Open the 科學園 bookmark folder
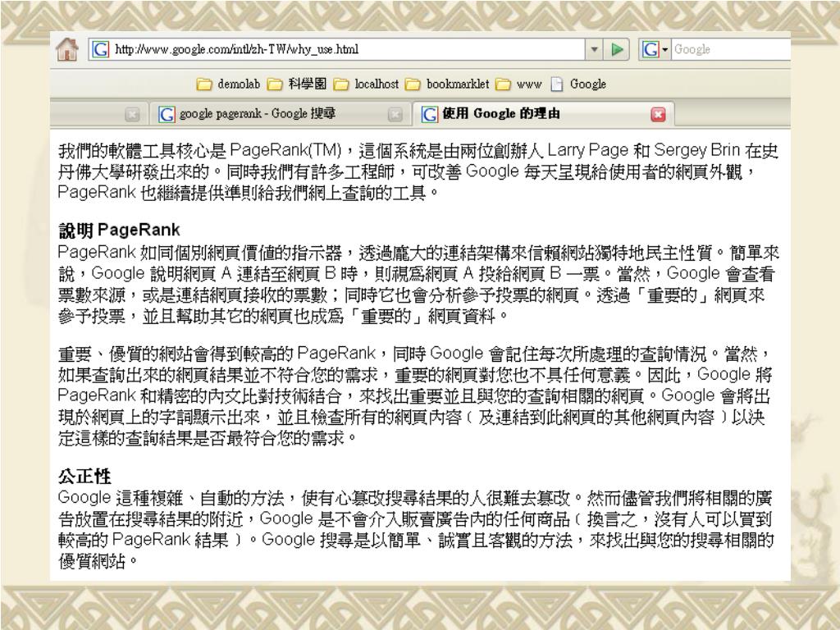Viewport: 840px width, 630px height. 297,84
